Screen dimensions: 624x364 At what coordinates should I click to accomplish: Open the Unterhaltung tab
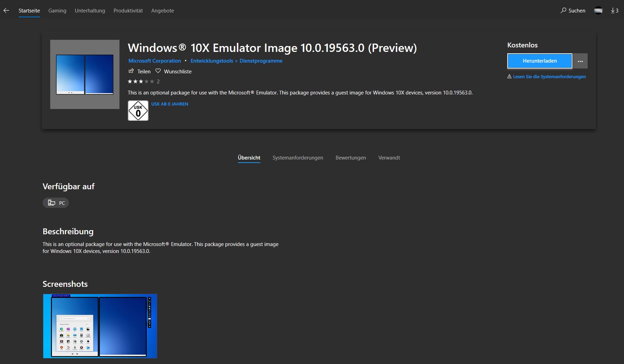coord(90,11)
